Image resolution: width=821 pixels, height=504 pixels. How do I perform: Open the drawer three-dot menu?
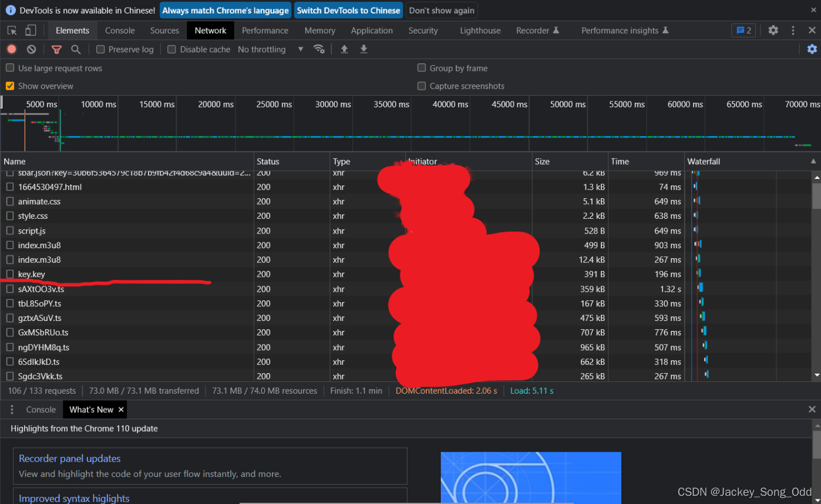click(12, 410)
